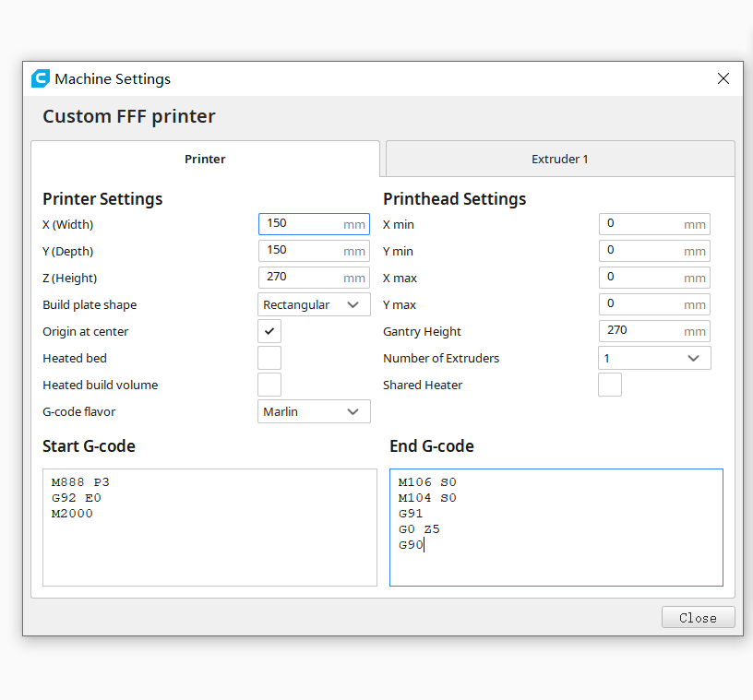This screenshot has width=753, height=700.
Task: Click the 'M888 P3' line in Start G-code
Action: [x=80, y=482]
